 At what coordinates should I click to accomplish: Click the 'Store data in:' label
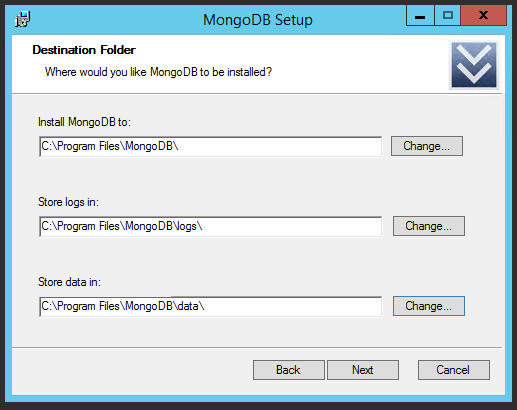pyautogui.click(x=69, y=282)
